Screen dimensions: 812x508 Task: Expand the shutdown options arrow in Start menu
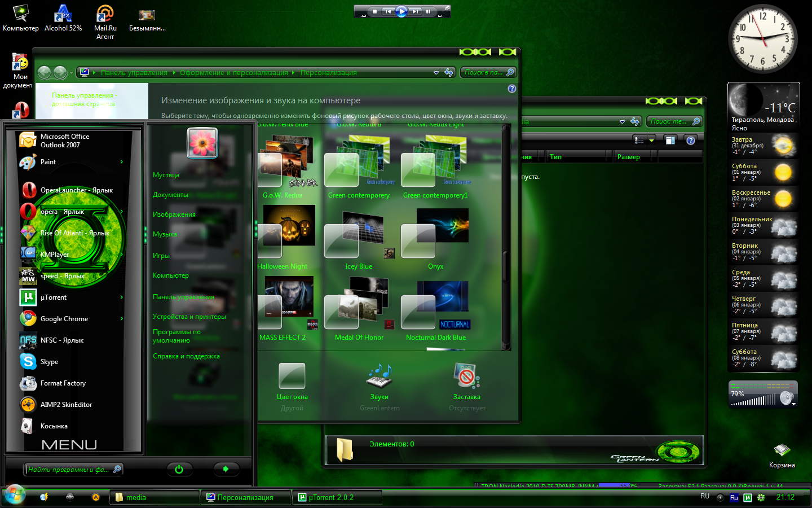coord(226,469)
